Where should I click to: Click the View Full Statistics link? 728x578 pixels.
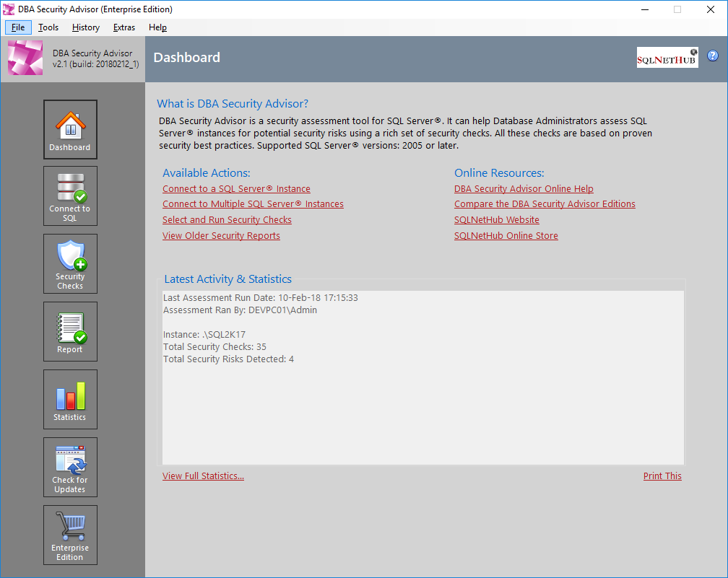(204, 476)
